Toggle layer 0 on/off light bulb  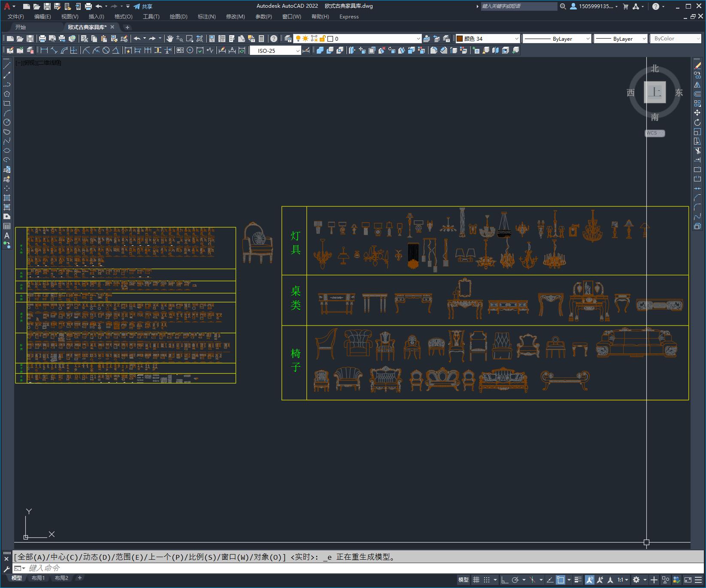[298, 39]
